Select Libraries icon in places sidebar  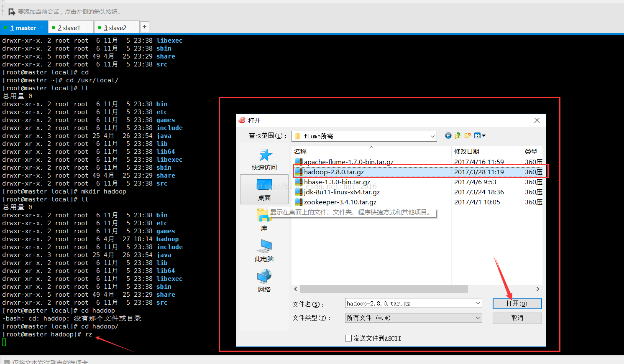pyautogui.click(x=264, y=216)
